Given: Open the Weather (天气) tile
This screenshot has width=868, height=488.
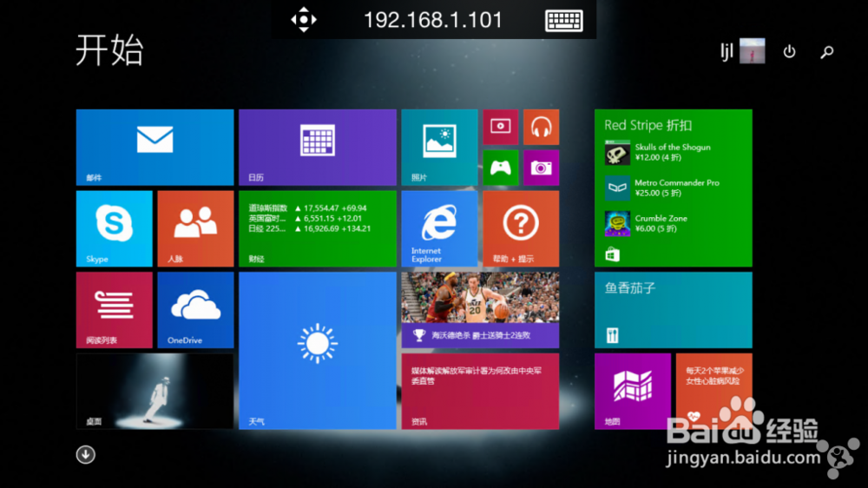Looking at the screenshot, I should [x=318, y=351].
